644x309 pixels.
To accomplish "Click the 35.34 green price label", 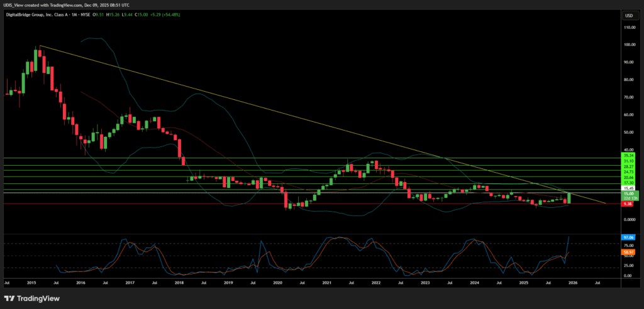I will (628, 154).
